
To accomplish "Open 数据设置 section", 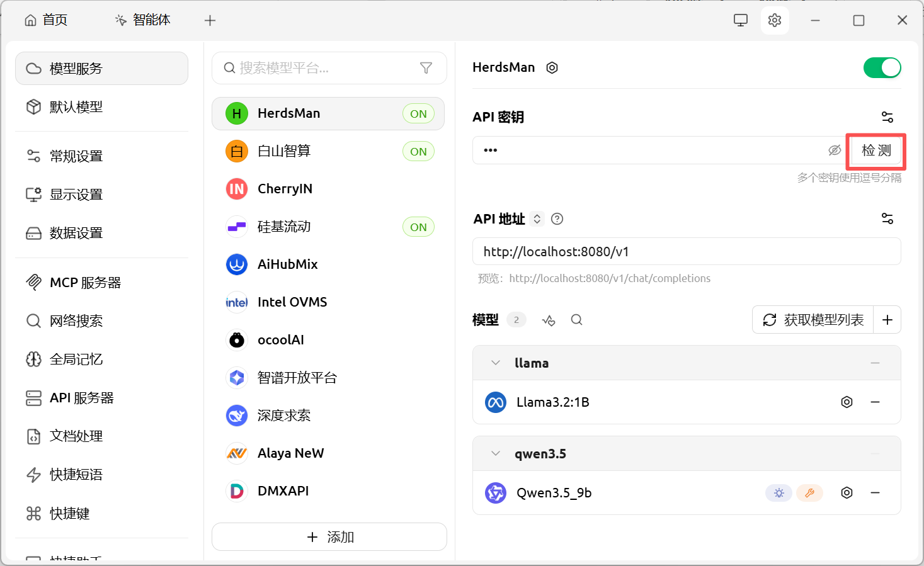I will click(101, 233).
